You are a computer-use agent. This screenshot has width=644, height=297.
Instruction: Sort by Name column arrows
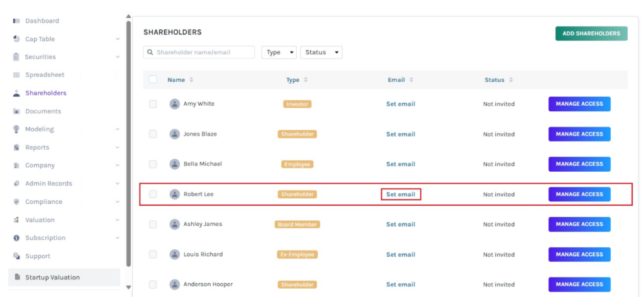pyautogui.click(x=191, y=80)
